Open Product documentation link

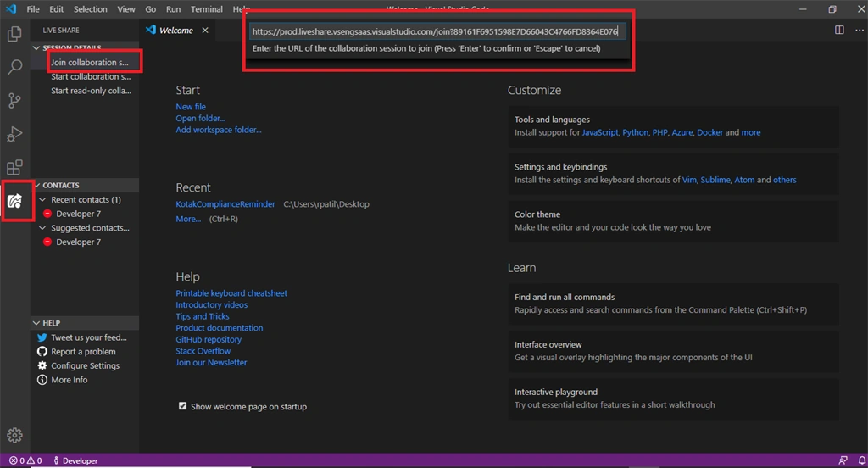[x=220, y=328]
